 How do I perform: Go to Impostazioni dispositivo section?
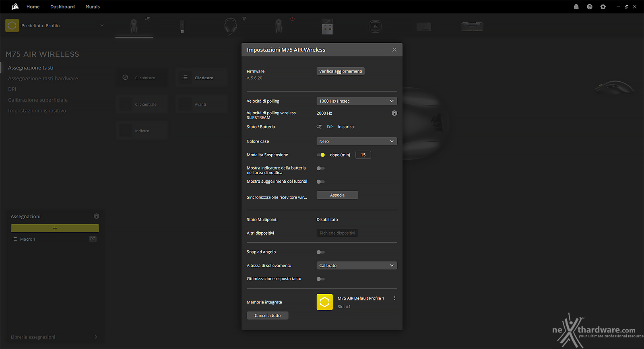tap(37, 111)
